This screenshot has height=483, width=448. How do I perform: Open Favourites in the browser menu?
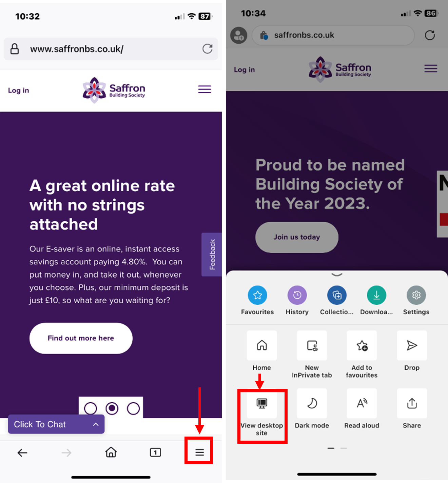pos(257,295)
